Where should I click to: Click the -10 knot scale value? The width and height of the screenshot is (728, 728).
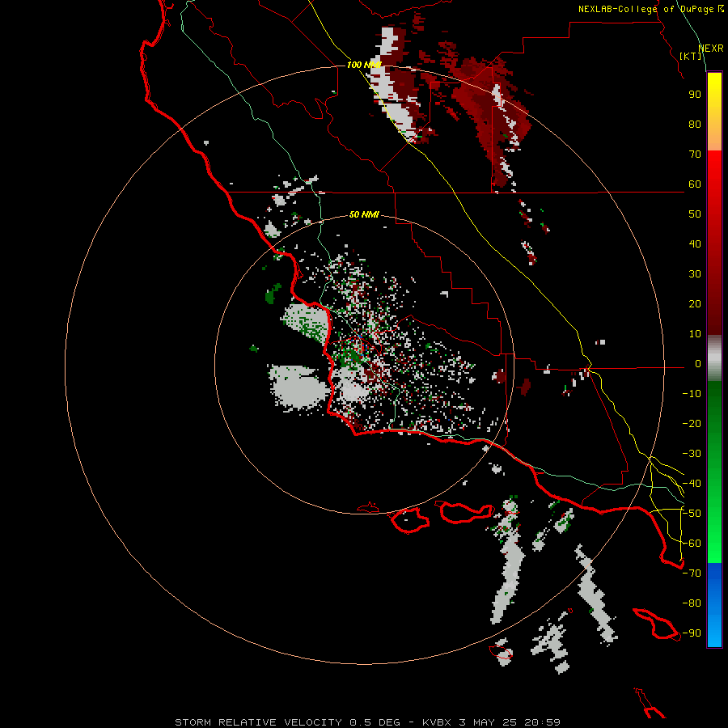pyautogui.click(x=692, y=394)
